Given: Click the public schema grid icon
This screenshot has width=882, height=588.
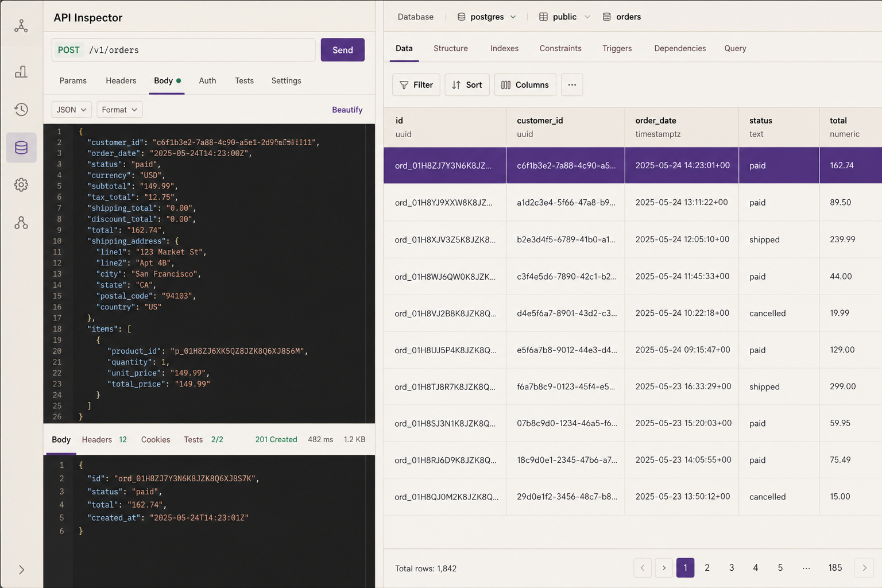Looking at the screenshot, I should point(543,17).
